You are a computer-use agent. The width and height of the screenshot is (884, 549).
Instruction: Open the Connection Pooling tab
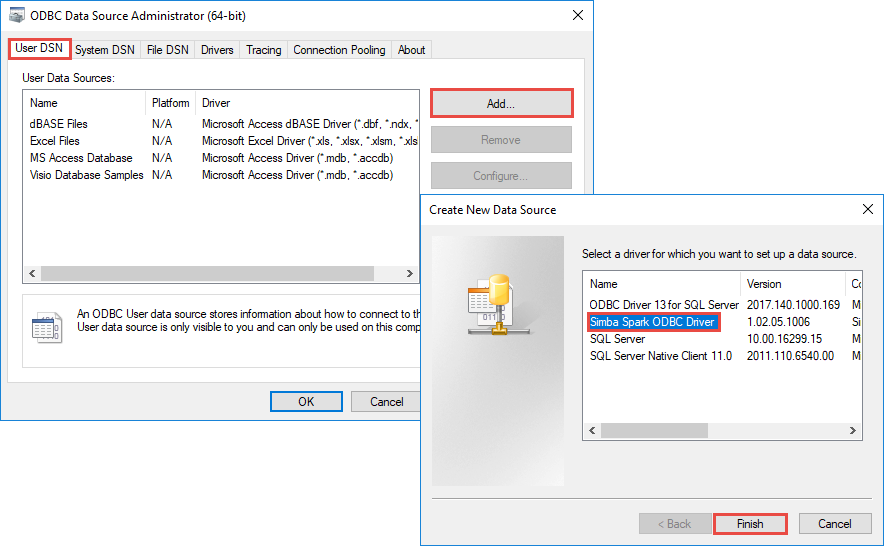339,50
